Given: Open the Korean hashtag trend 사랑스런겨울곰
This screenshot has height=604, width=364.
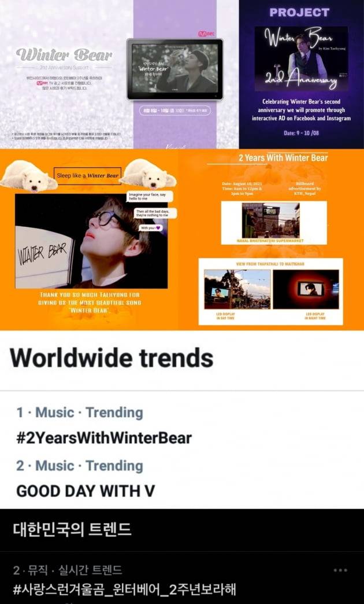Looking at the screenshot, I should click(x=124, y=590).
